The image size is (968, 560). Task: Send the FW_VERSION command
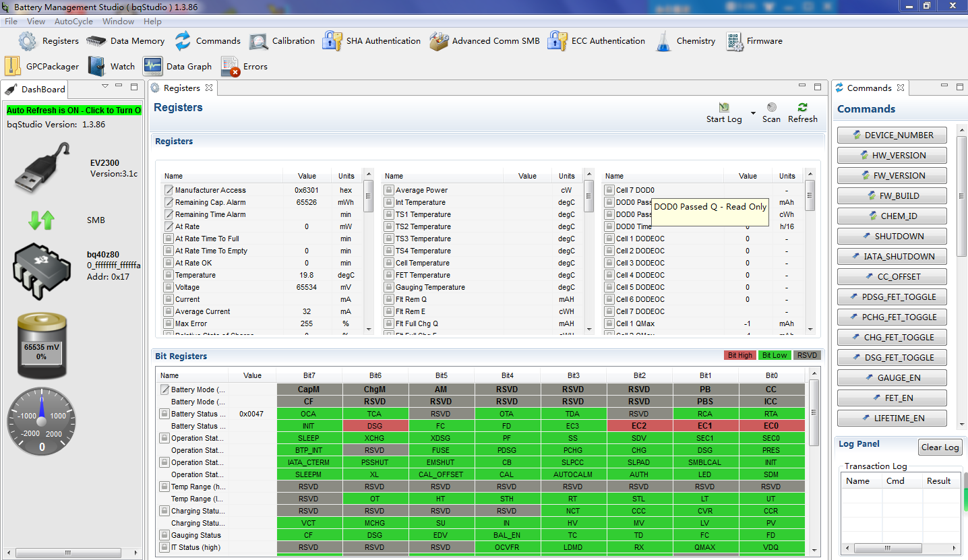pyautogui.click(x=892, y=175)
